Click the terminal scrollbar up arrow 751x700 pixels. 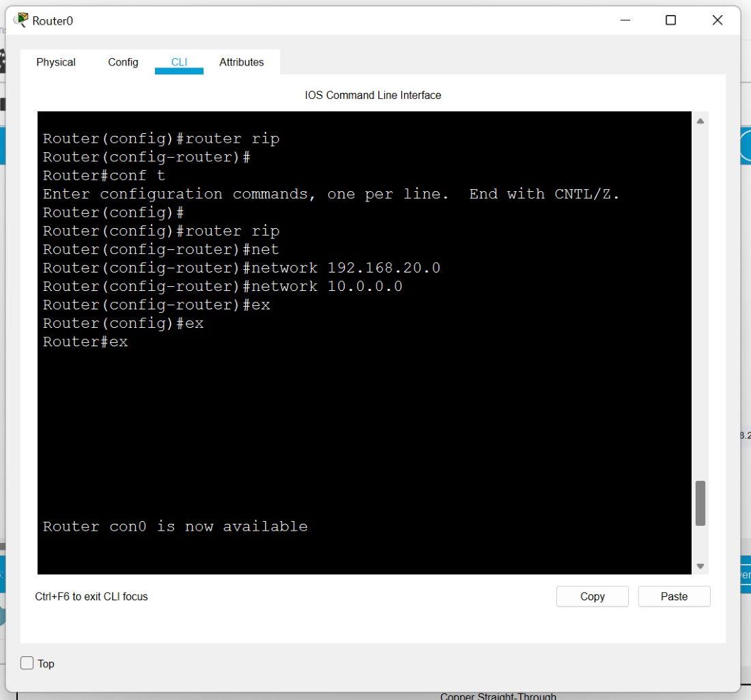pyautogui.click(x=700, y=122)
